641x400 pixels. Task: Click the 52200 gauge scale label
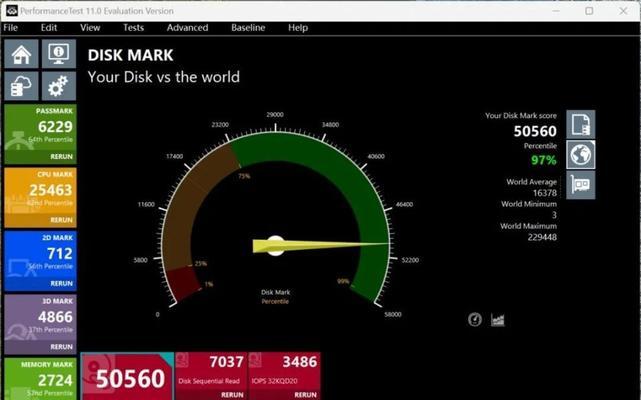coord(410,260)
